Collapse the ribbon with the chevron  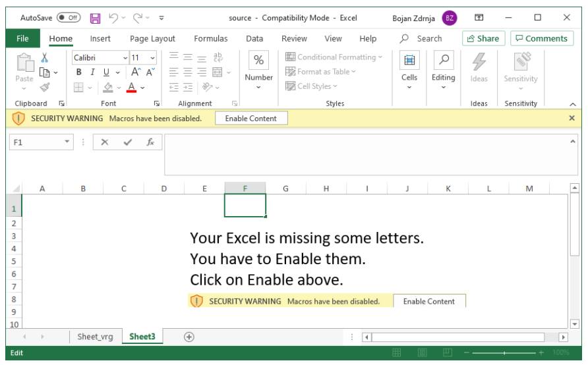573,104
